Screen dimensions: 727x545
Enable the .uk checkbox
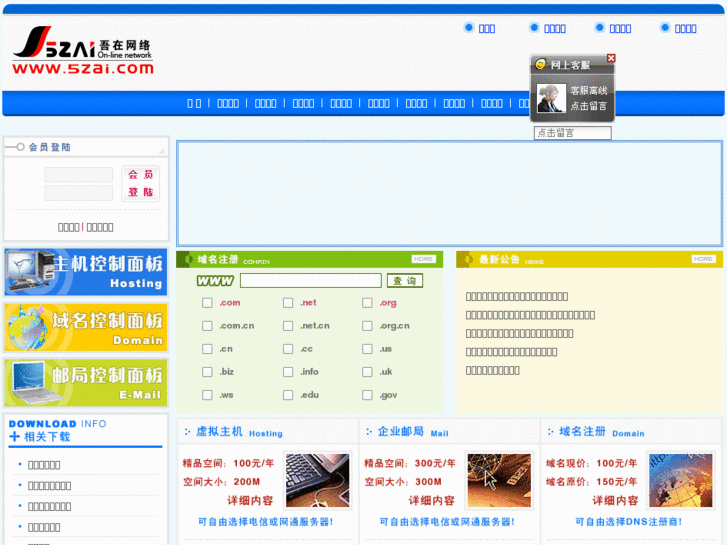point(367,372)
